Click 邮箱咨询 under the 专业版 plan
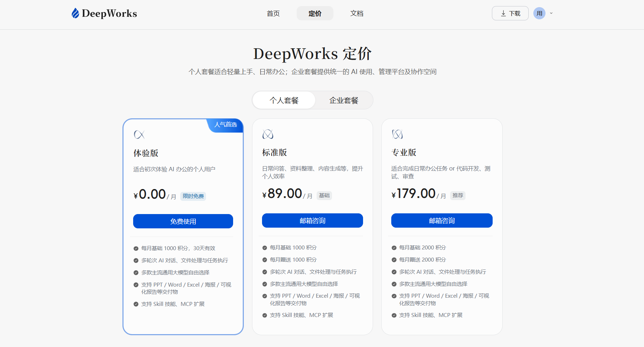 442,220
